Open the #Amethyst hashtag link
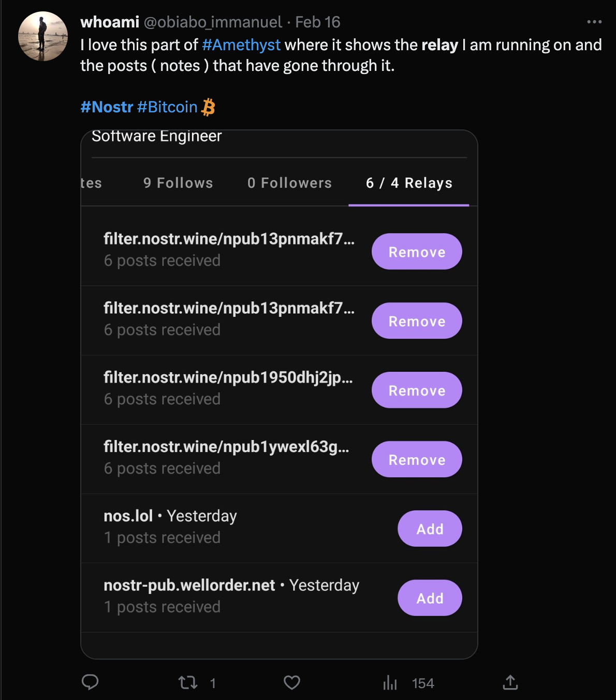 (x=241, y=45)
